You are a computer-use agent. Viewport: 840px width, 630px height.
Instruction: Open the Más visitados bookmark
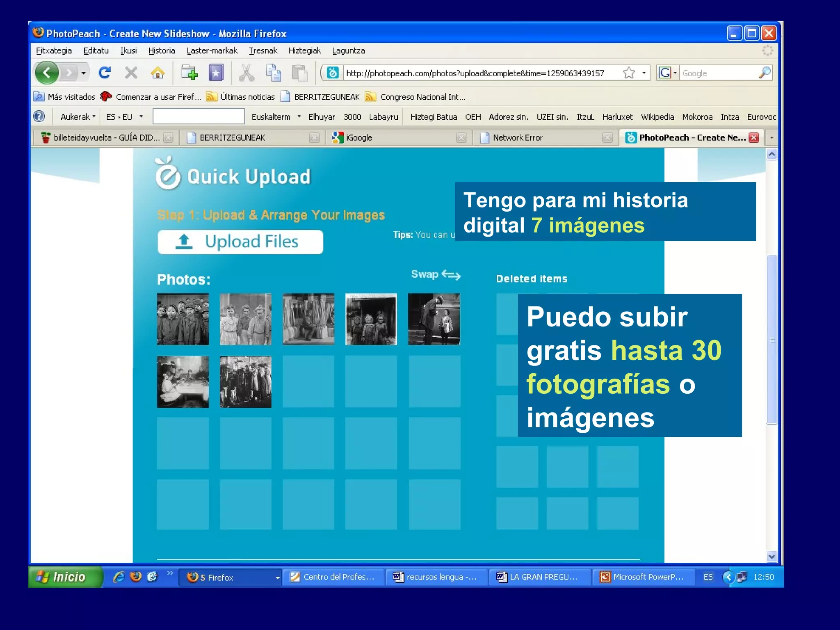tap(64, 97)
